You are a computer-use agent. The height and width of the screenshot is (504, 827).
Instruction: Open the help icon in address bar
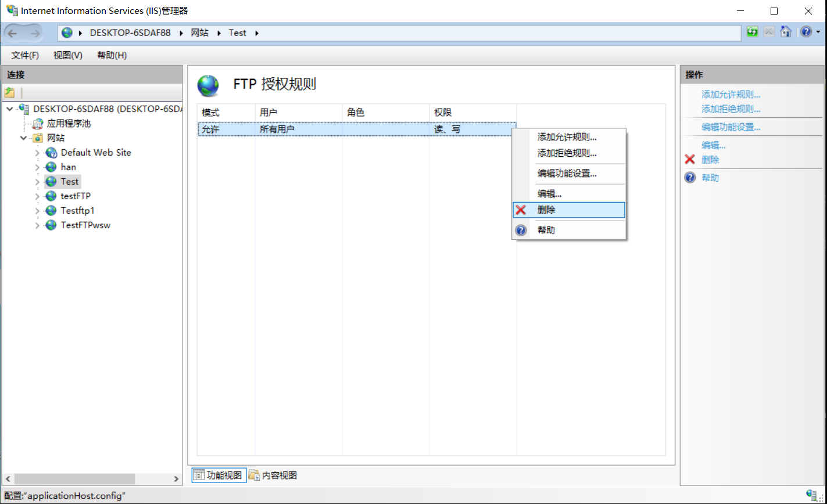point(805,33)
